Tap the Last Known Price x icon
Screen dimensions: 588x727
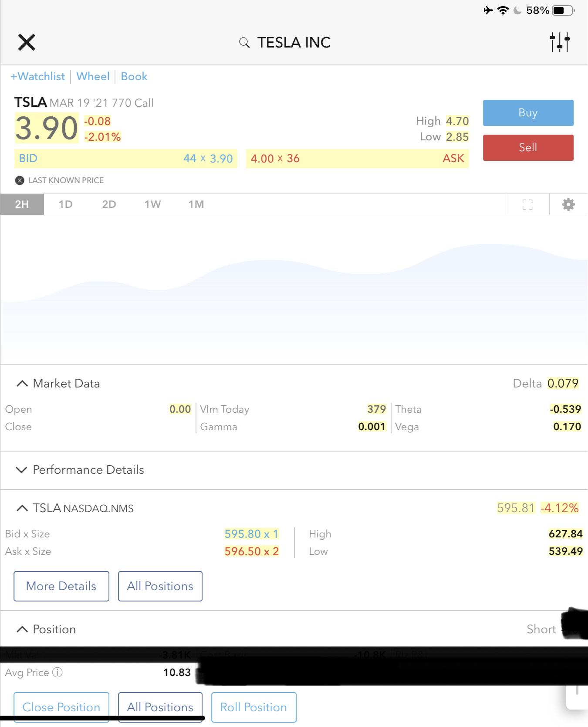(20, 180)
